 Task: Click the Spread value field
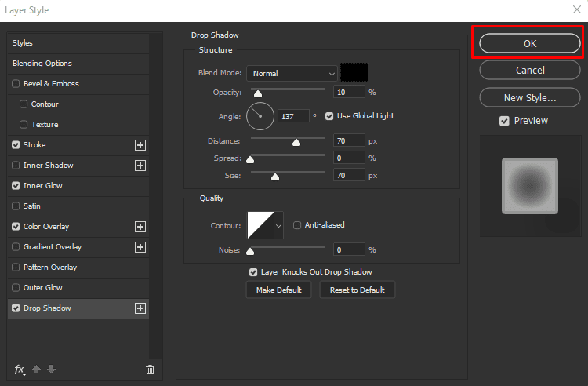tap(349, 158)
